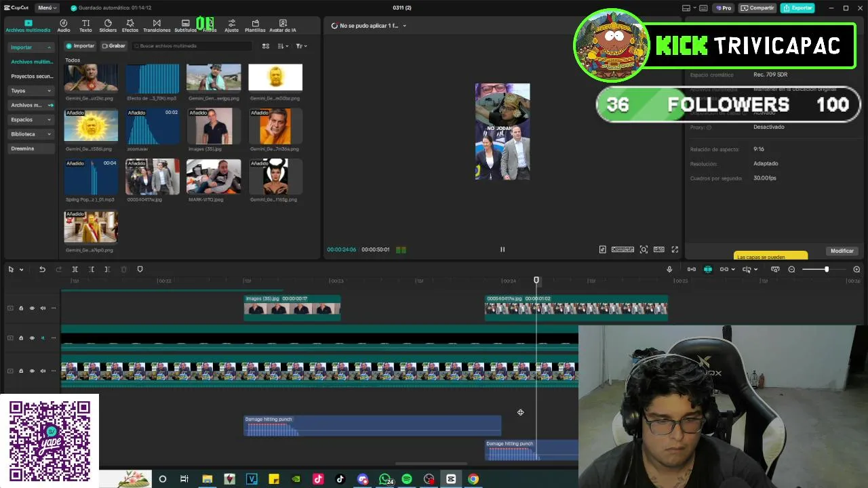The height and width of the screenshot is (488, 868).
Task: Select the first Damage hitting punch clip
Action: pos(372,426)
